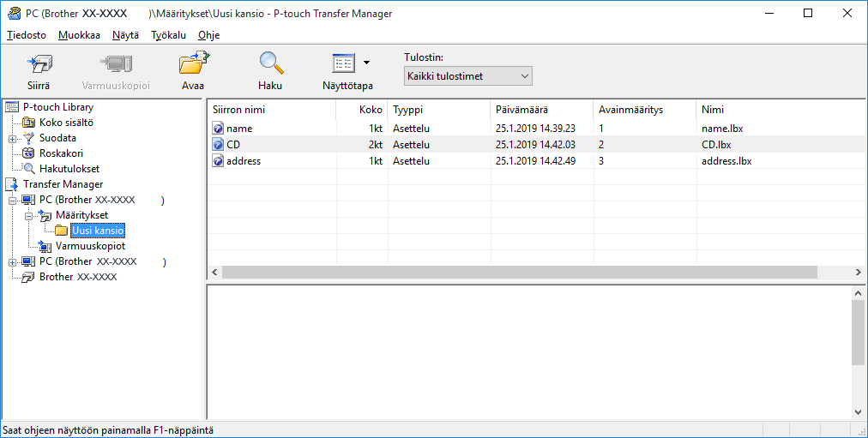Click the P-touch app icon in title bar
The height and width of the screenshot is (438, 868).
14,13
